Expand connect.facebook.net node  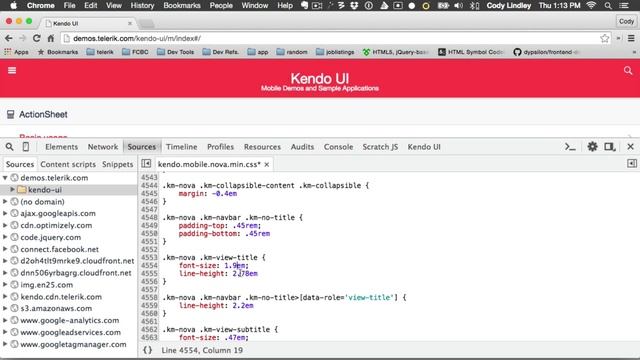pos(5,249)
